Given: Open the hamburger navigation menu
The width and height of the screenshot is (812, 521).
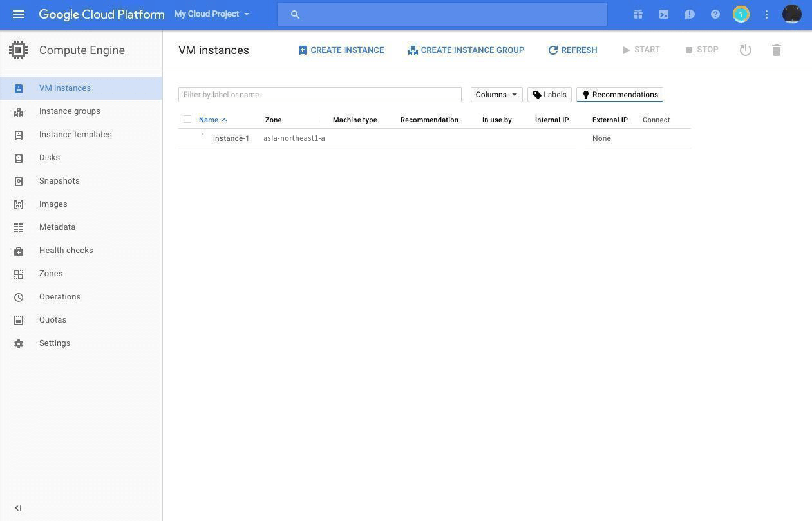Looking at the screenshot, I should pyautogui.click(x=19, y=14).
